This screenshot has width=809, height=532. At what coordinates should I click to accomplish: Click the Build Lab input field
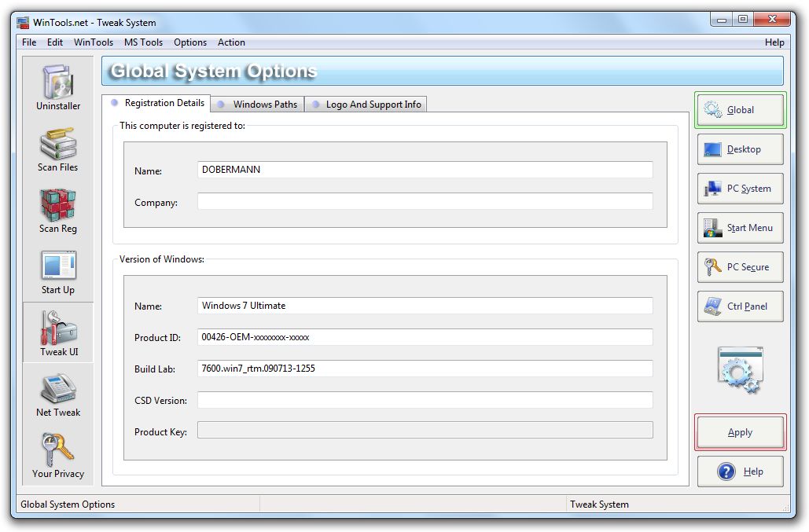click(425, 368)
